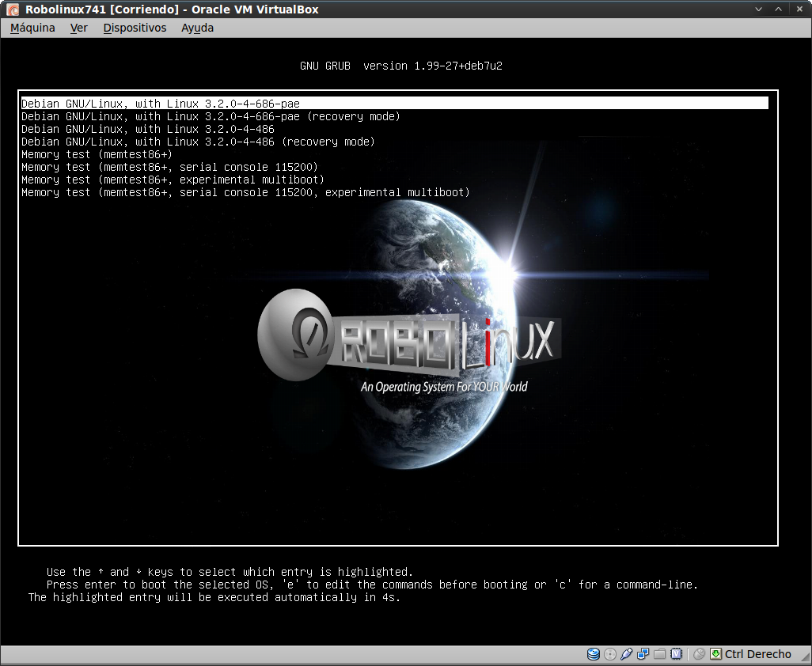This screenshot has width=812, height=666.
Task: Open the Ayuda menu
Action: pos(197,28)
